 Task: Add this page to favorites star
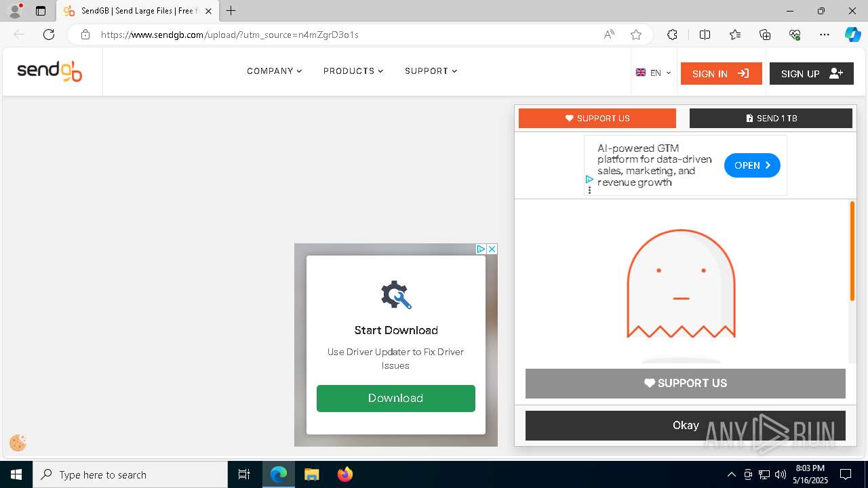(636, 35)
